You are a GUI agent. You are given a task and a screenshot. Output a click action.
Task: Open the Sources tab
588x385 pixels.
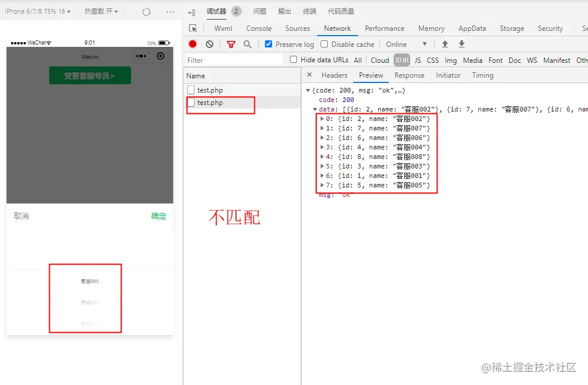(298, 28)
